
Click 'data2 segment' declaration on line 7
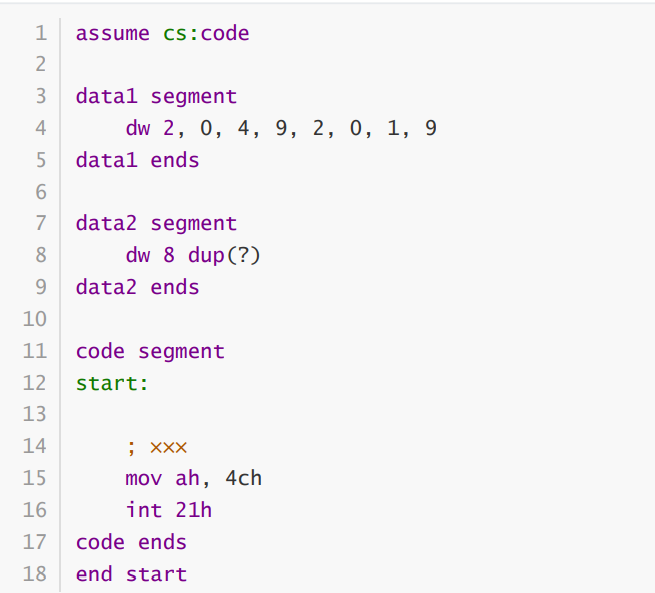[x=156, y=224]
